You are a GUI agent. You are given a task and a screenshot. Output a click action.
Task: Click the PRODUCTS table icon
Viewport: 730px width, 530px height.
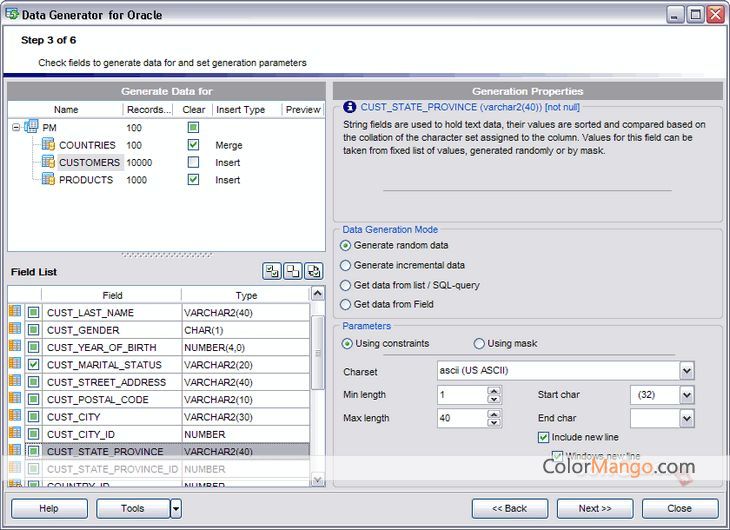[48, 179]
